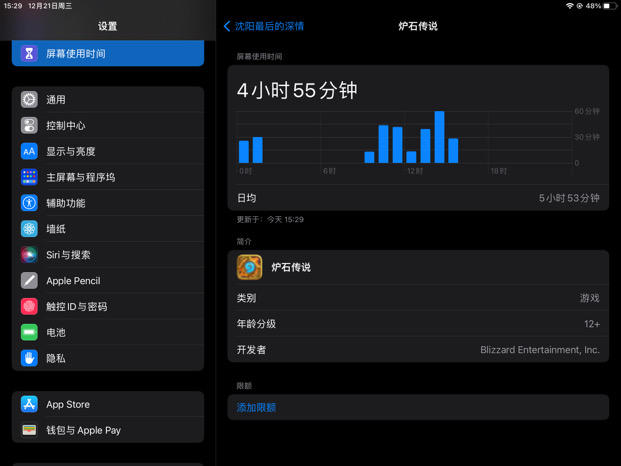Screen dimensions: 621x466
Task: Click the Privacy hand icon
Action: (29, 358)
